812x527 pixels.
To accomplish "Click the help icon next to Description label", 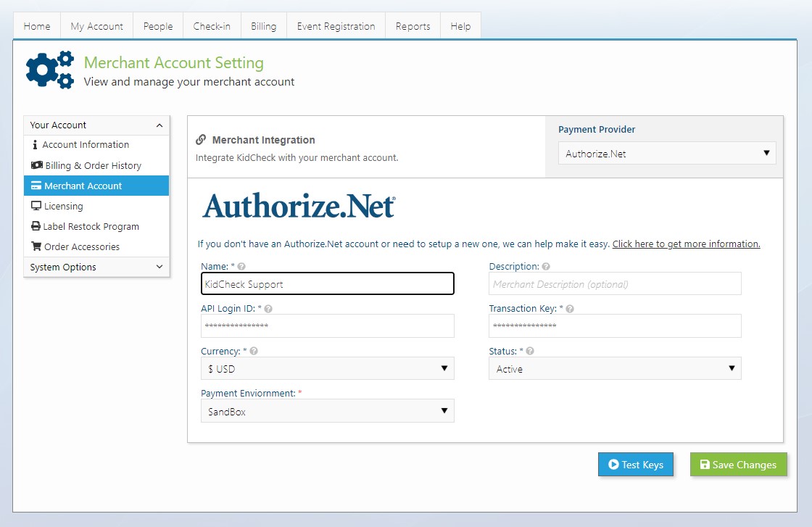I will (x=546, y=267).
